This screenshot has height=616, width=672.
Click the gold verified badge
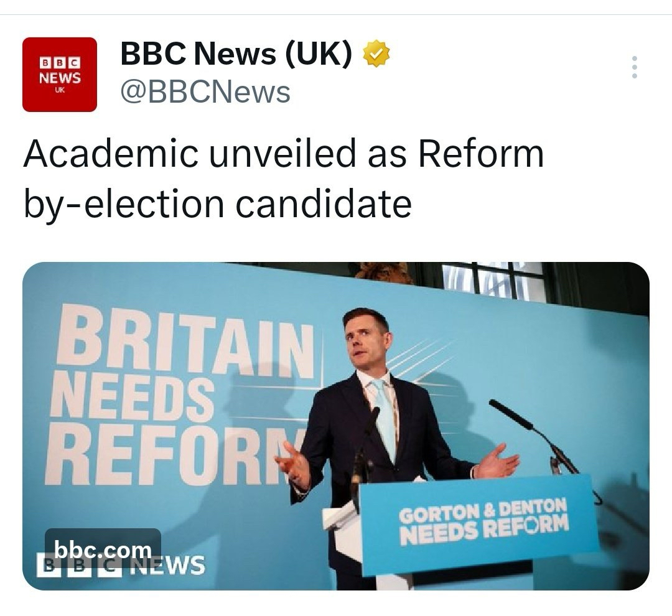[x=376, y=54]
